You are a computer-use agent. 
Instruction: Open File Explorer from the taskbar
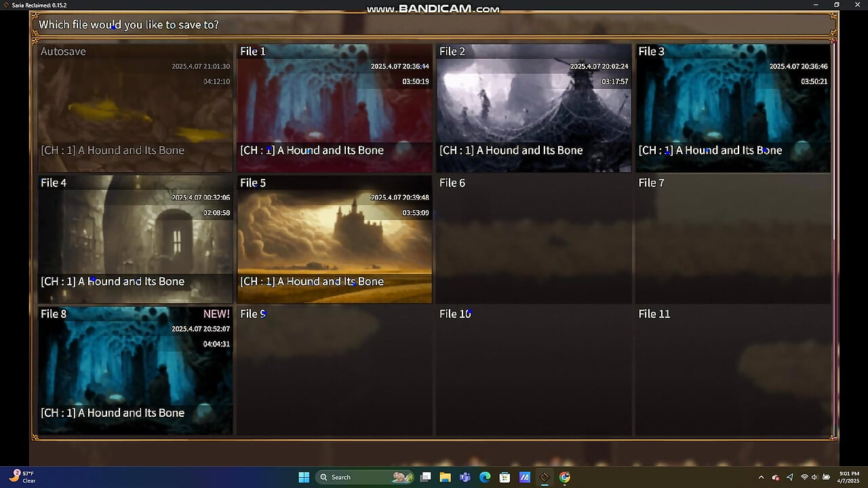(x=446, y=477)
